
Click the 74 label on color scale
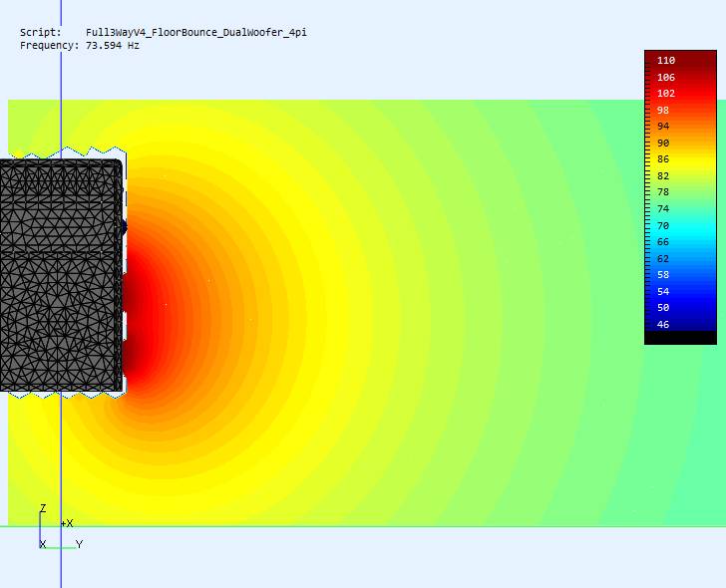pos(663,208)
